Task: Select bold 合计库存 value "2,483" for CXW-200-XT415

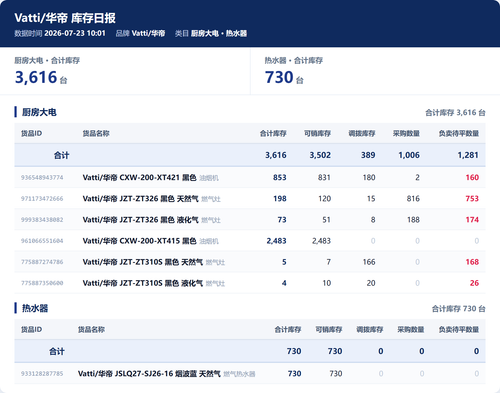Action: point(276,241)
